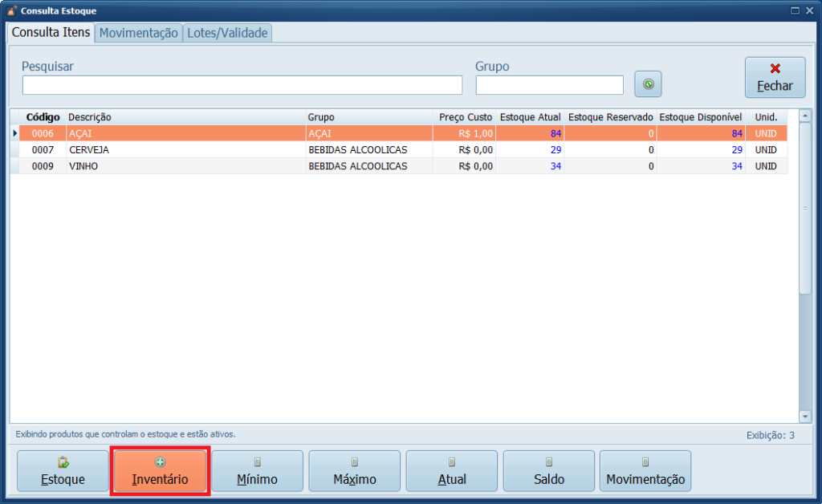Select the Consulta Itens tab

click(51, 32)
